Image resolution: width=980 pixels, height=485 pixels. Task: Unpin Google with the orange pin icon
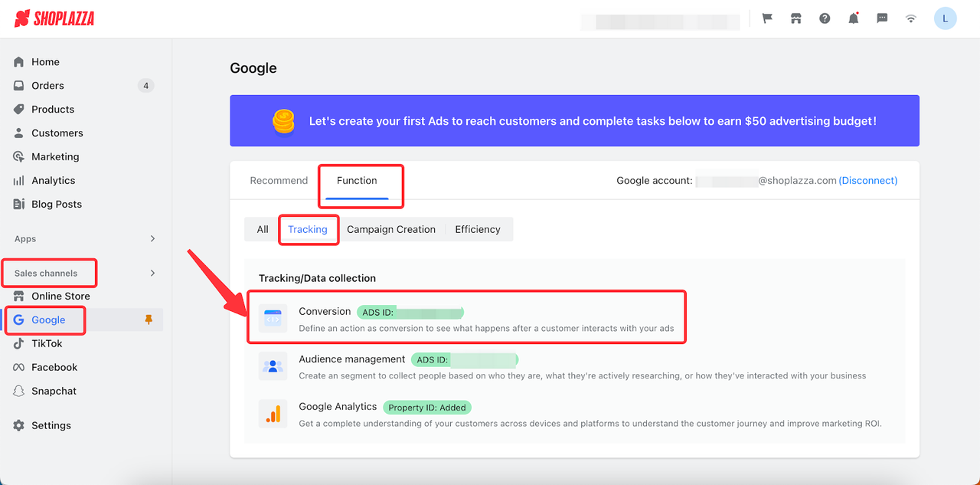[149, 320]
